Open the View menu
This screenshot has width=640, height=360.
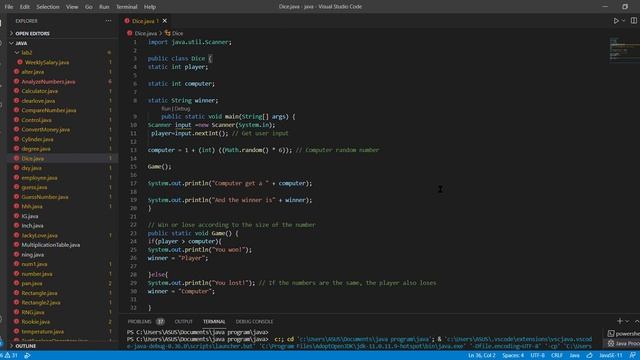[72, 7]
